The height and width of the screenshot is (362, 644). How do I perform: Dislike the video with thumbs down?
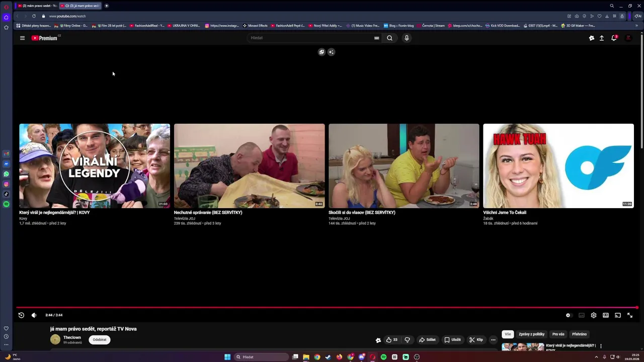coord(407,340)
